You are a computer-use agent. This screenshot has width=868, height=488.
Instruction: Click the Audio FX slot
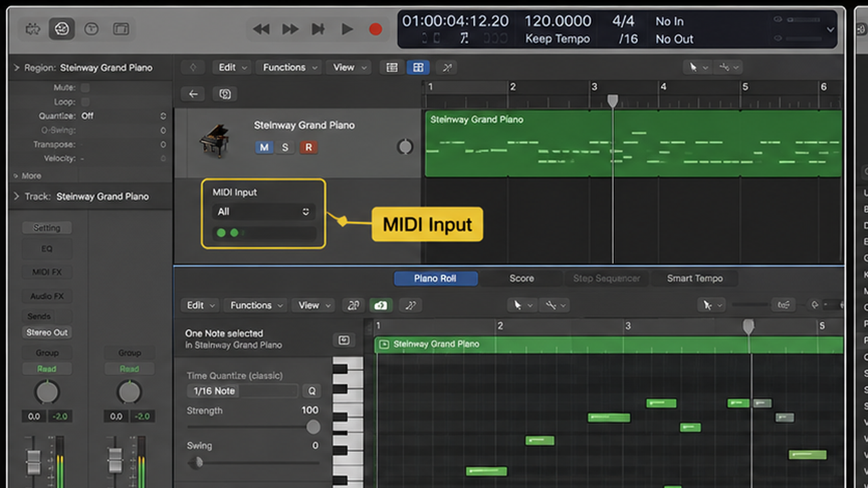point(47,296)
